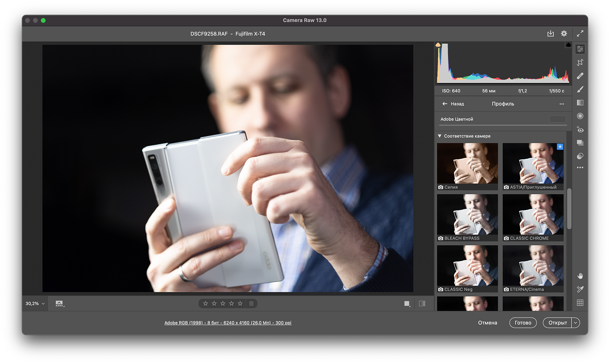Screen dimensions: 610x364
Task: Select the Radial Filter tool
Action: [x=580, y=116]
